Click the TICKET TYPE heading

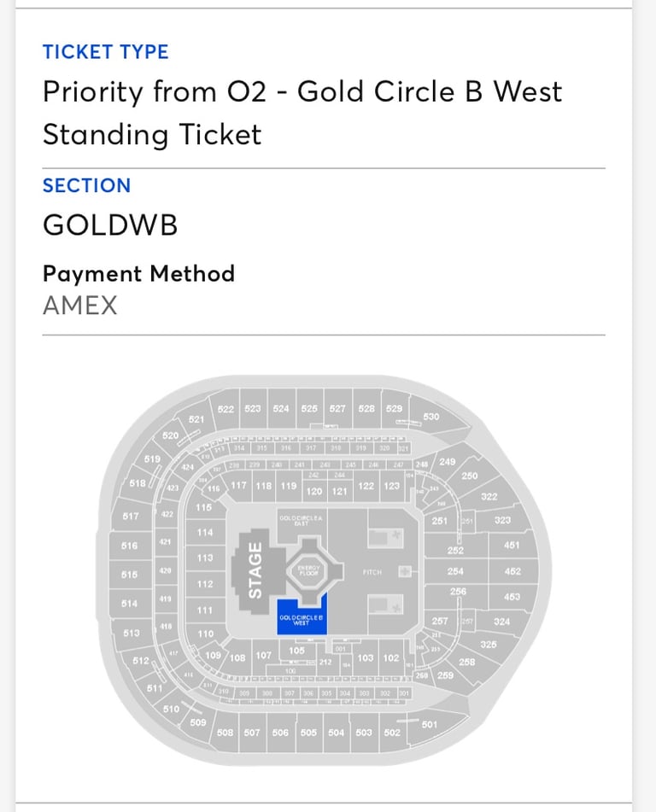(x=106, y=52)
